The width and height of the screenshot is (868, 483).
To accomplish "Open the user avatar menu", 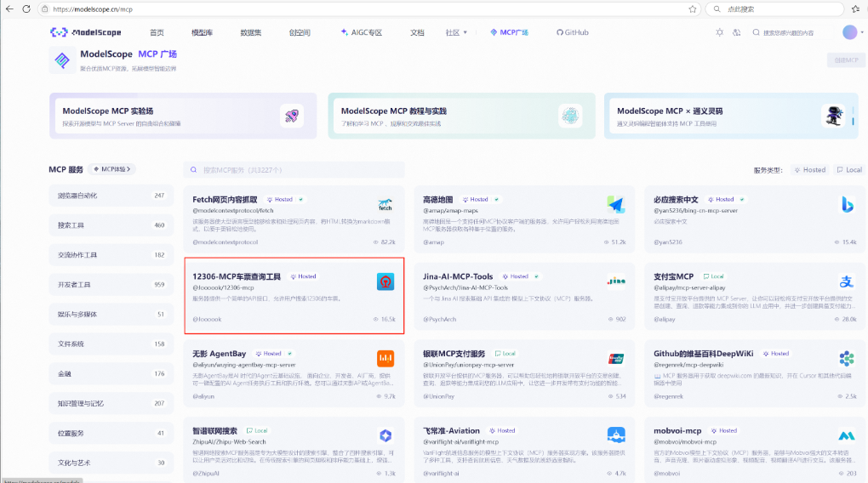I will pos(850,32).
